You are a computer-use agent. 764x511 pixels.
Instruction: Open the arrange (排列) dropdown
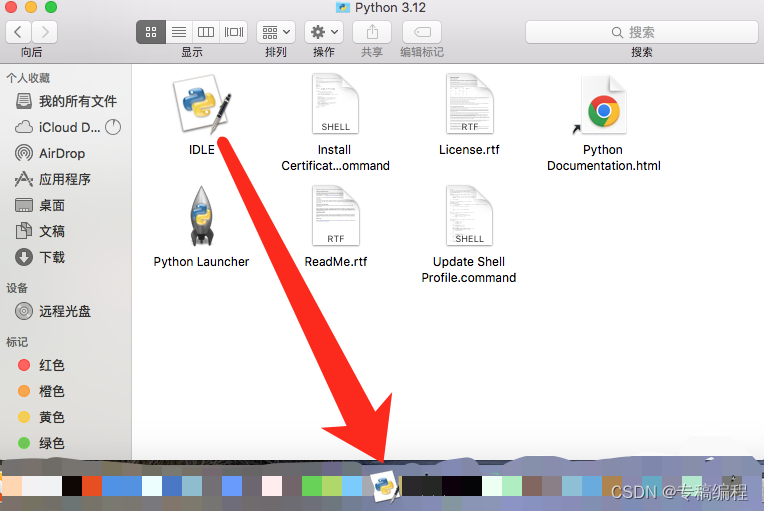click(276, 32)
